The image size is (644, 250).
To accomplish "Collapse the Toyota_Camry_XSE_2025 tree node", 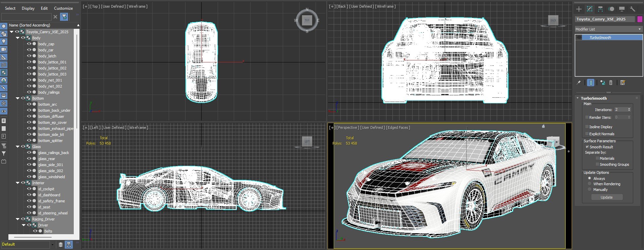I will [x=12, y=32].
